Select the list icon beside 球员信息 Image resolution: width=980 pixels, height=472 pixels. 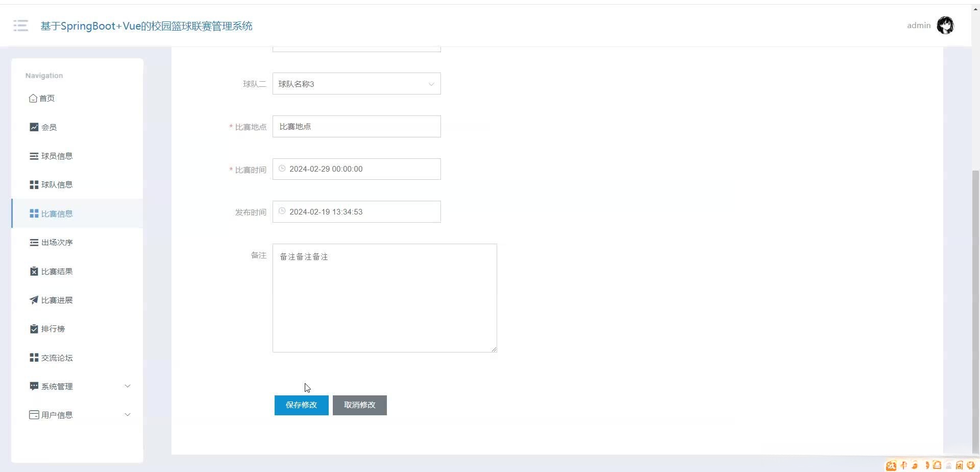click(x=34, y=156)
